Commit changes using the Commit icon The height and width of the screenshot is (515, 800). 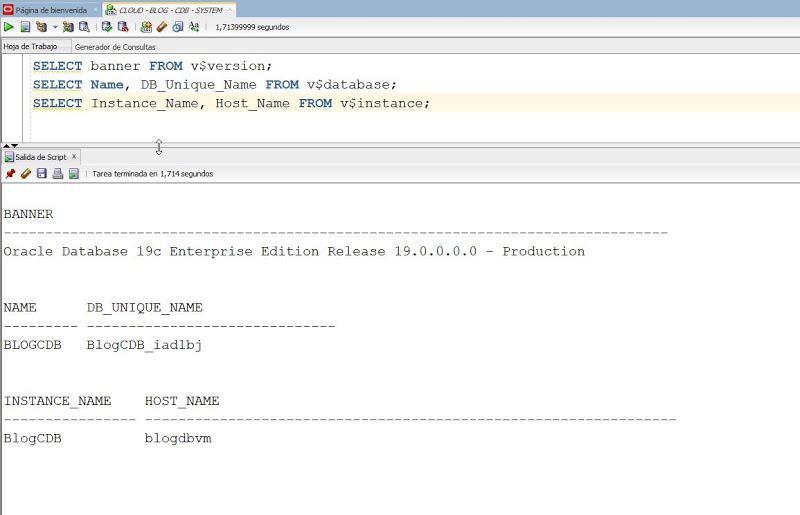click(107, 27)
